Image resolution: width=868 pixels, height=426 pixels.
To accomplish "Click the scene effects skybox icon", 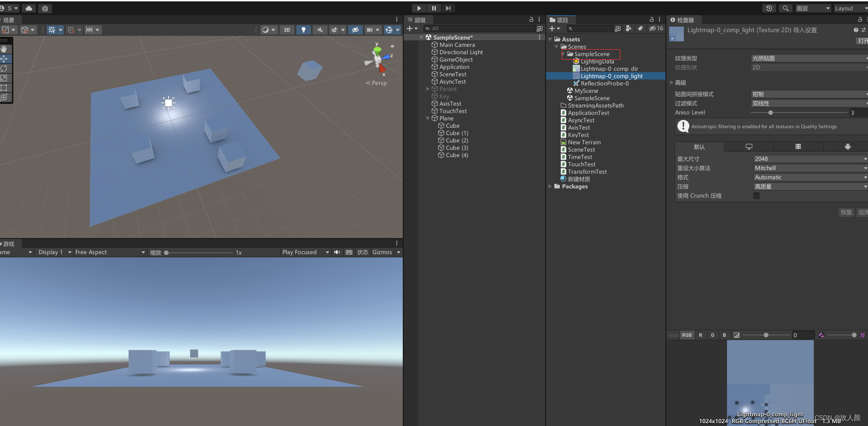I will [x=334, y=30].
